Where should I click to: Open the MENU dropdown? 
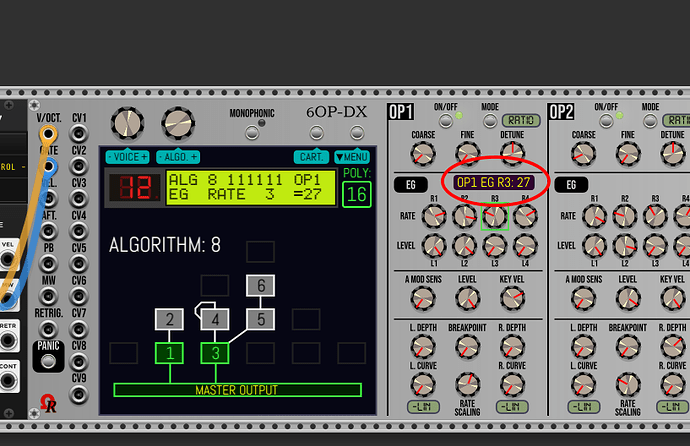(351, 157)
